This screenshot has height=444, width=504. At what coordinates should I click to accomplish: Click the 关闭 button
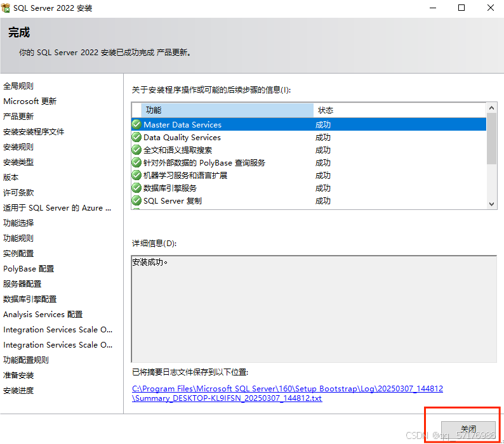point(468,429)
